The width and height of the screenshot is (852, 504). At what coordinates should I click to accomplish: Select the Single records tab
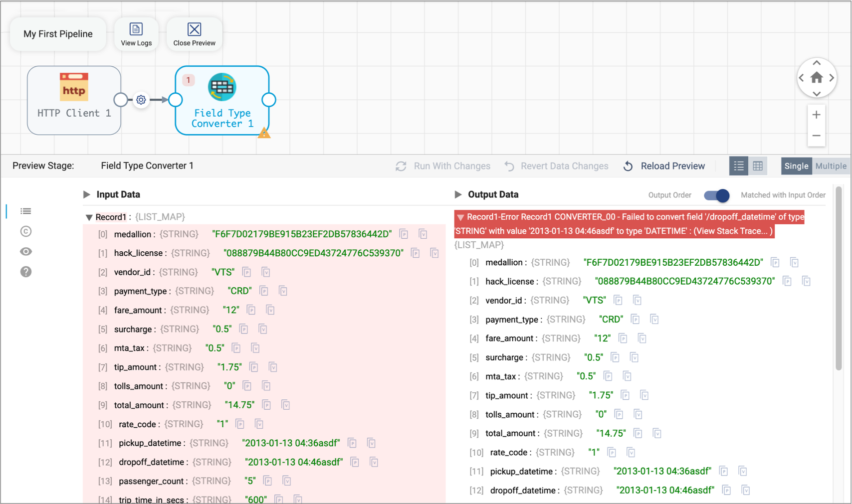coord(796,166)
